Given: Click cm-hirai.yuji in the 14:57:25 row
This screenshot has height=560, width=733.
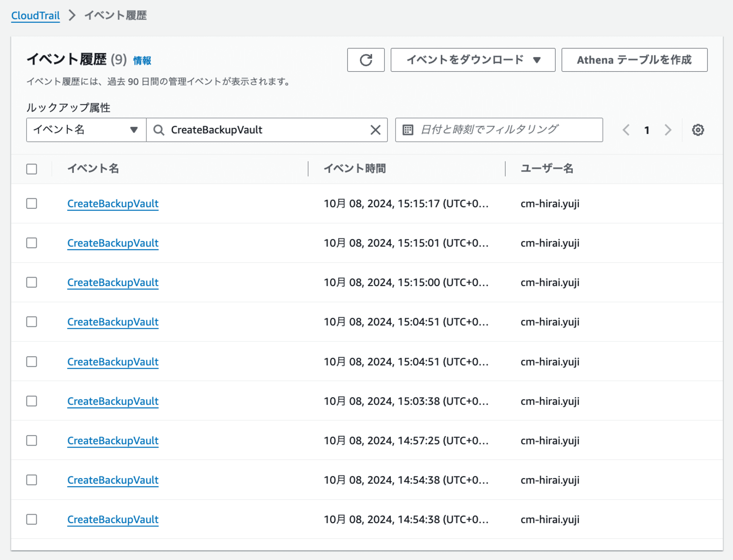Looking at the screenshot, I should 550,441.
